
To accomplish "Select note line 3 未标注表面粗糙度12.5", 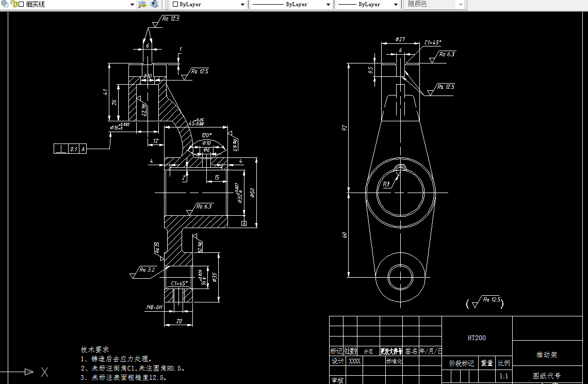I will tap(124, 378).
